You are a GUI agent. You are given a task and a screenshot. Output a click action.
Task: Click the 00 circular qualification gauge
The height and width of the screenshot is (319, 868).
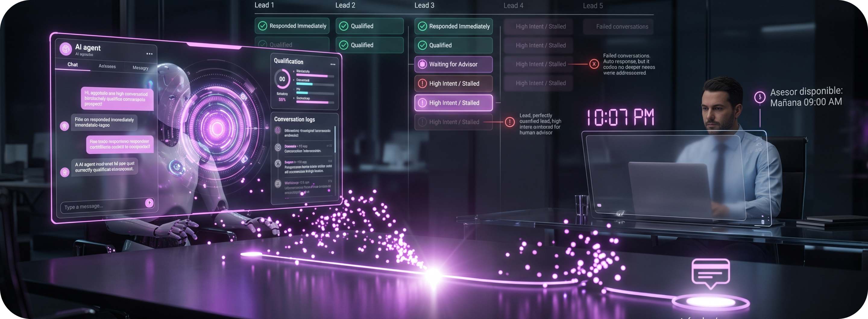tap(282, 79)
